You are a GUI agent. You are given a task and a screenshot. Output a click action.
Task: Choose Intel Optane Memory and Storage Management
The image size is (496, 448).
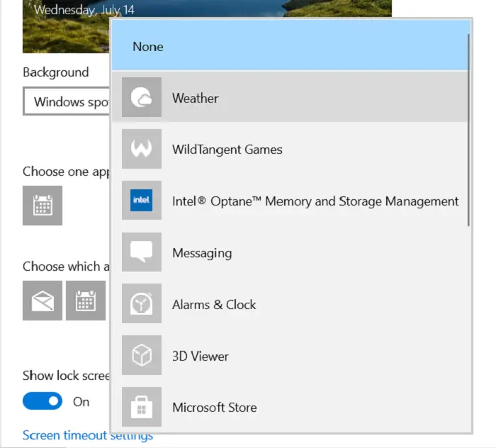pyautogui.click(x=289, y=201)
